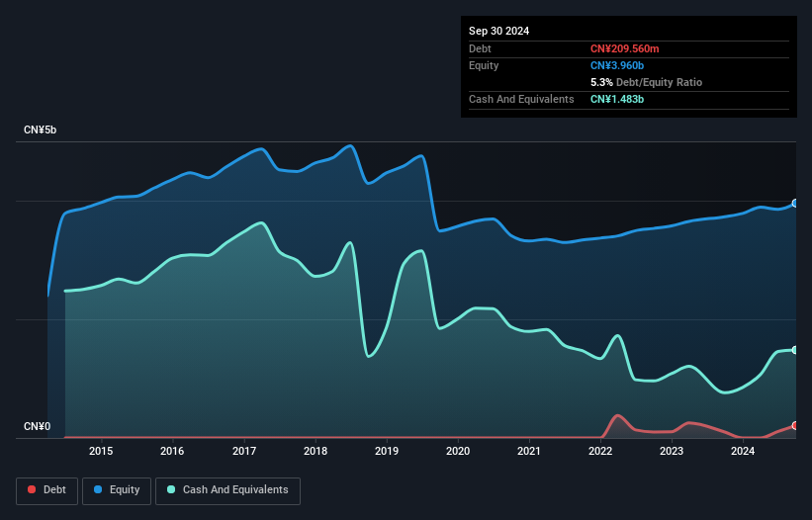Toggle Cash And Equivalents legend button

click(227, 490)
